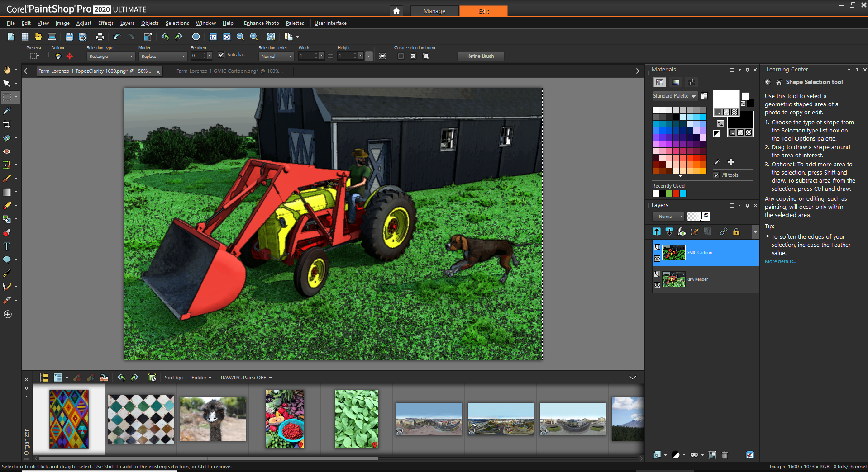Open the Selection type dropdown
Viewport: 868px width, 472px height.
pyautogui.click(x=111, y=57)
